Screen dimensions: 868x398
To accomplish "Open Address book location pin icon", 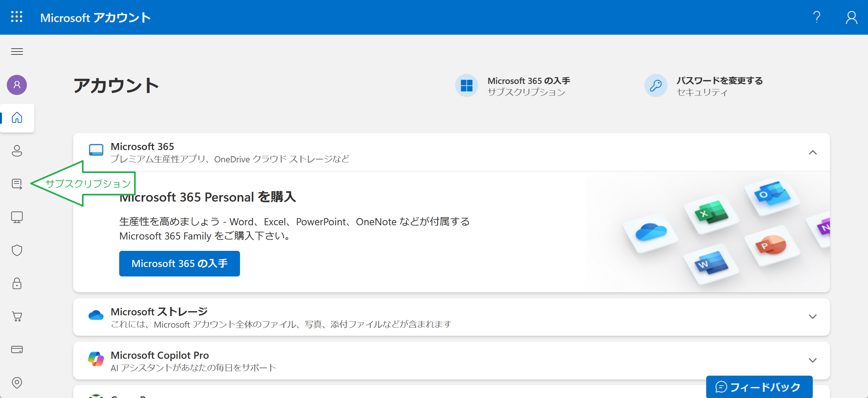I will (17, 382).
